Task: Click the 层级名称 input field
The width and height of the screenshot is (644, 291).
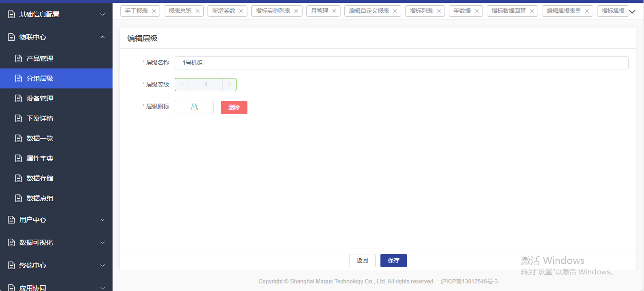Action: [401, 63]
